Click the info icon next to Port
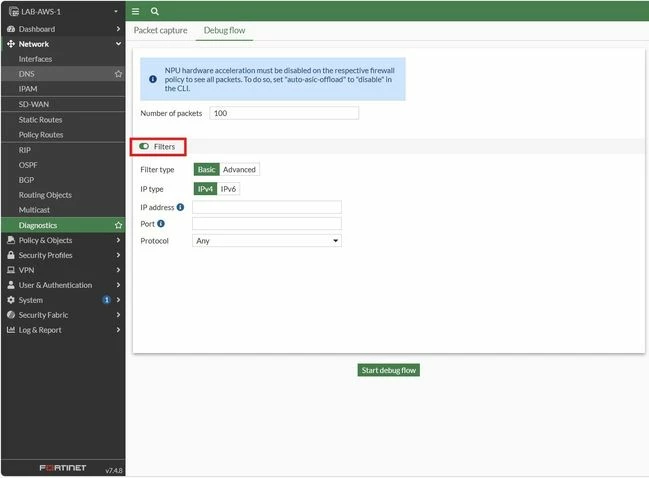649x478 pixels. pyautogui.click(x=161, y=223)
